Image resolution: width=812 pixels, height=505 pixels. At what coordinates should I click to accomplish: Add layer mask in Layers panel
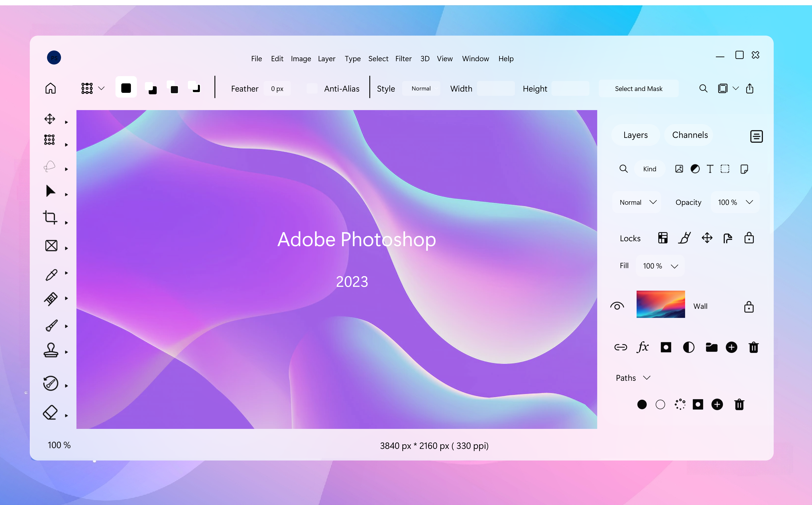(666, 347)
